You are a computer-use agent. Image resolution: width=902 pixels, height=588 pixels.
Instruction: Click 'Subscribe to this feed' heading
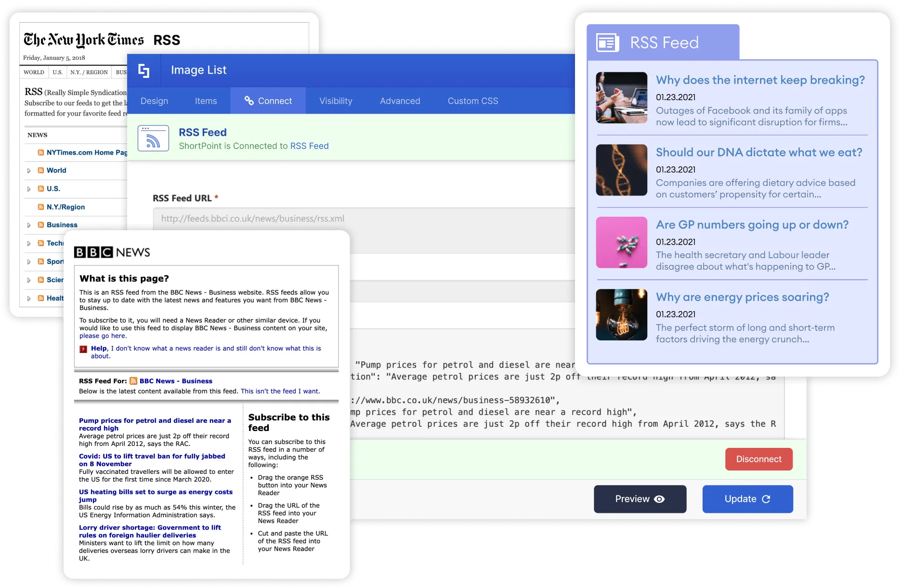[289, 422]
